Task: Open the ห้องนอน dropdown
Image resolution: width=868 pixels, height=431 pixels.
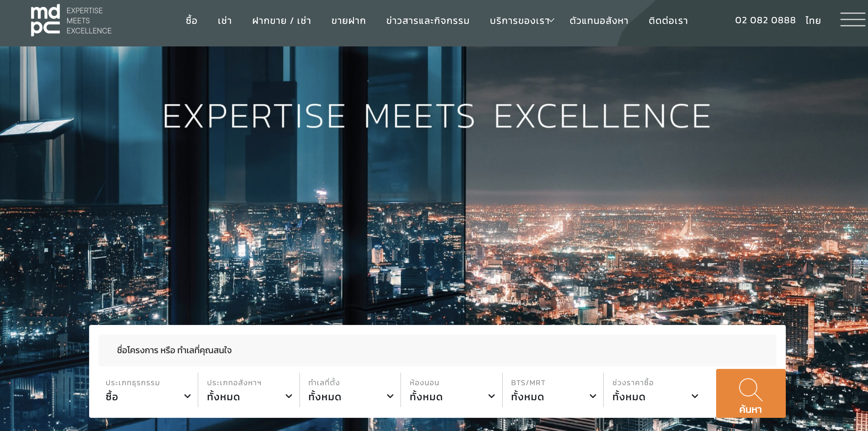Action: (452, 390)
